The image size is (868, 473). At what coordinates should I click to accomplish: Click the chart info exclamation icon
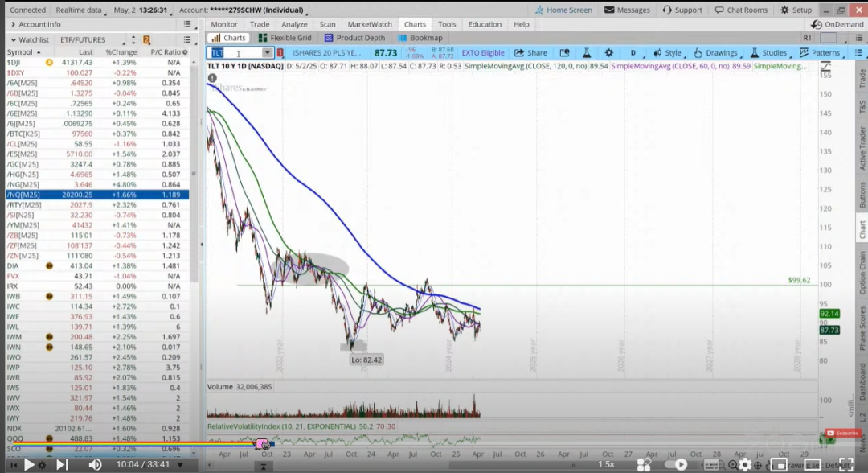(x=212, y=78)
